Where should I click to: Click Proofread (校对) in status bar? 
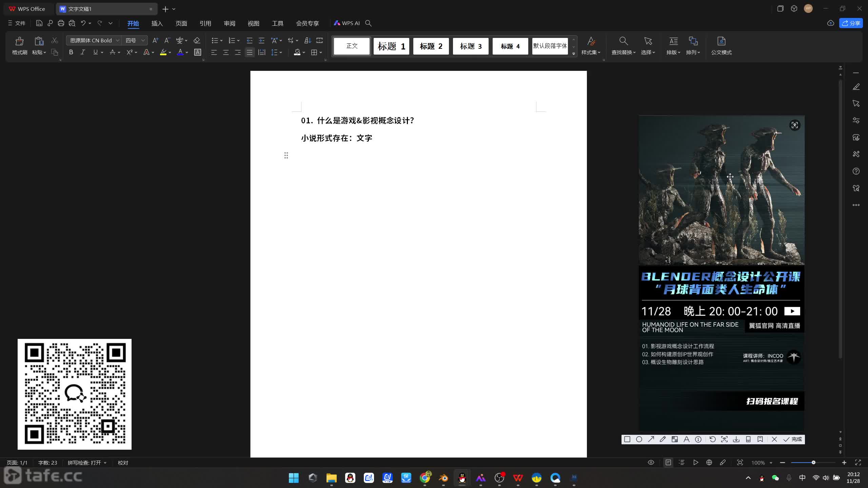(123, 463)
